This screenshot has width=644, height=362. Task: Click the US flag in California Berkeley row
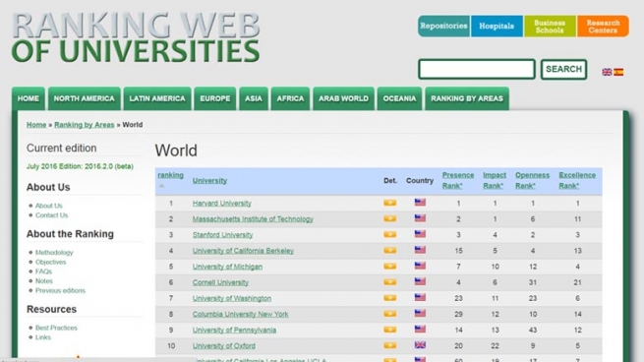point(420,250)
